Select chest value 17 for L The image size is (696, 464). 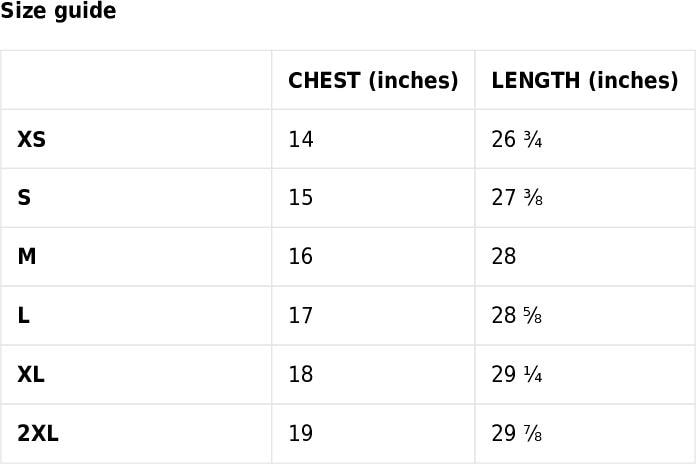point(301,315)
